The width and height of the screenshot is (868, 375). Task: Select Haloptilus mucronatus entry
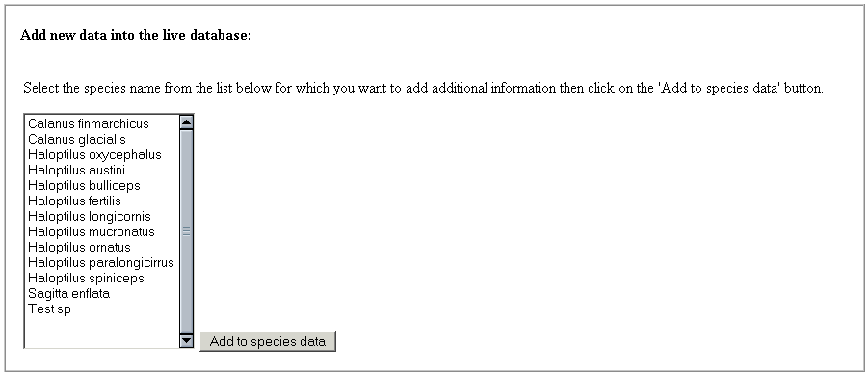coord(102,231)
